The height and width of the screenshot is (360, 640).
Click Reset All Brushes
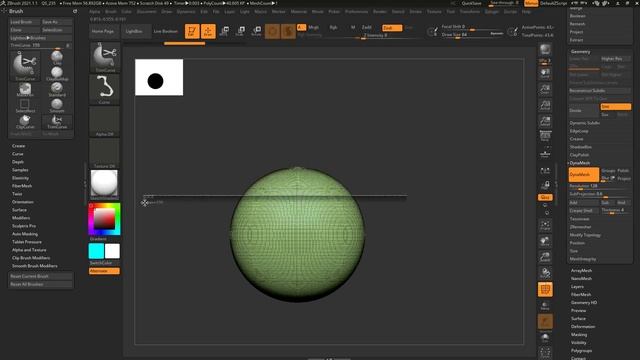(x=41, y=284)
